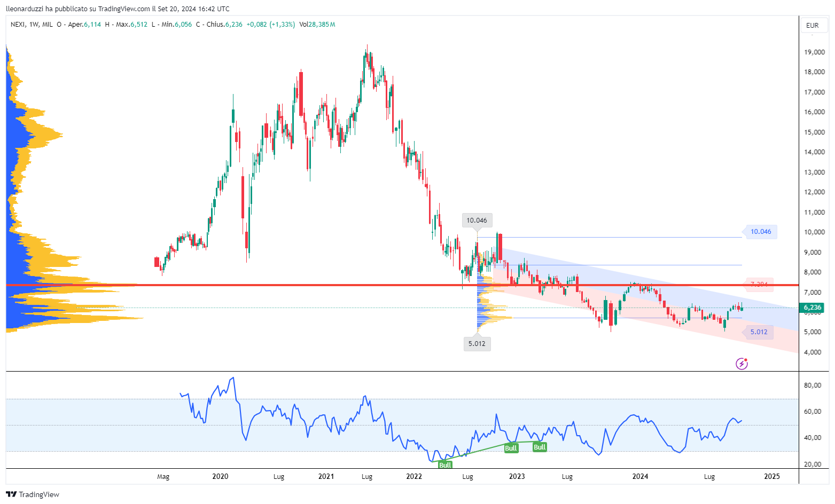Open the EUR currency selector
The height and width of the screenshot is (504, 835).
[x=813, y=25]
